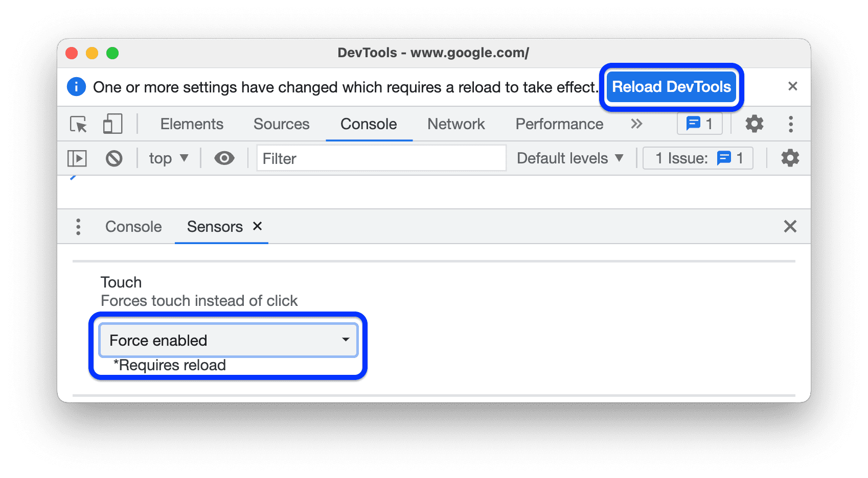868x478 pixels.
Task: Open the main DevTools settings gear
Action: pos(754,124)
